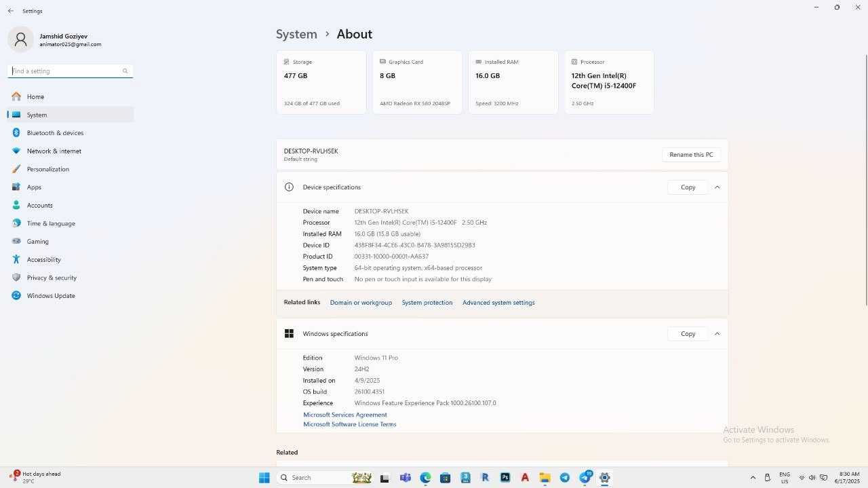
Task: Click the Device specifications info icon
Action: (289, 187)
